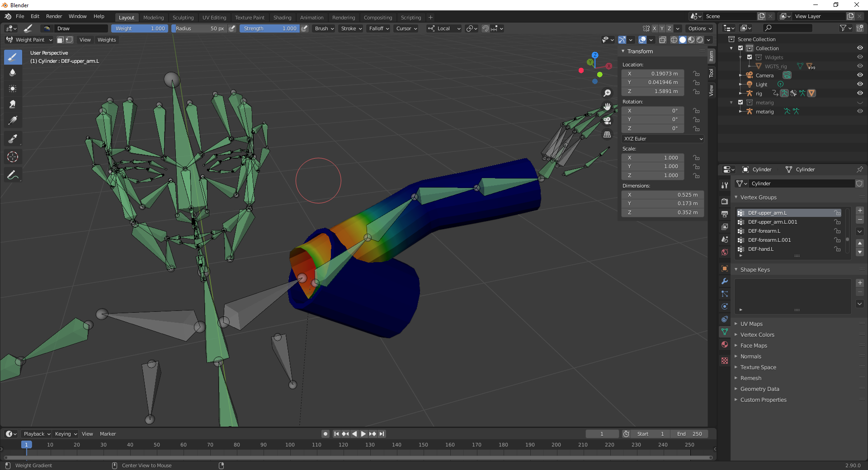Toggle visibility of Collection in outliner
This screenshot has width=868, height=470.
(x=860, y=48)
